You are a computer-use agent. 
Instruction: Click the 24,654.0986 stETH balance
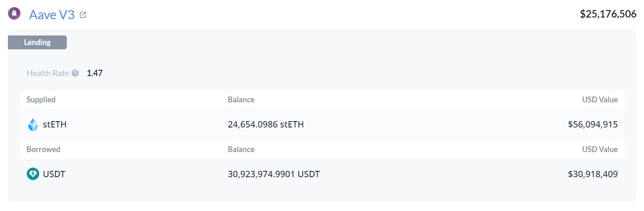point(266,125)
